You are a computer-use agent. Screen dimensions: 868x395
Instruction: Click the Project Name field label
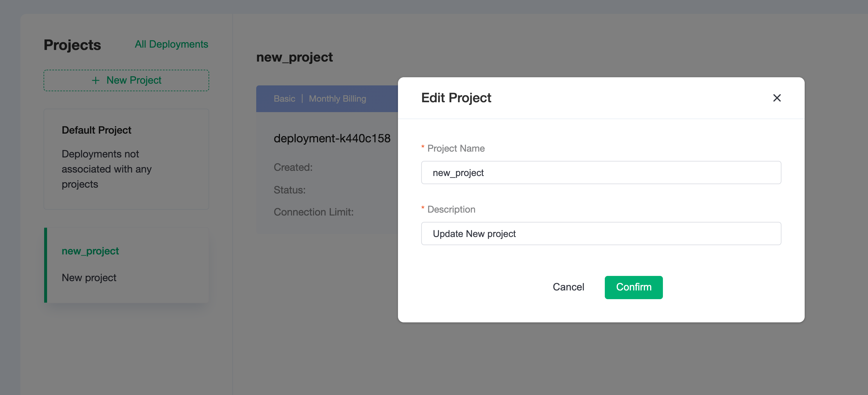[x=455, y=148]
